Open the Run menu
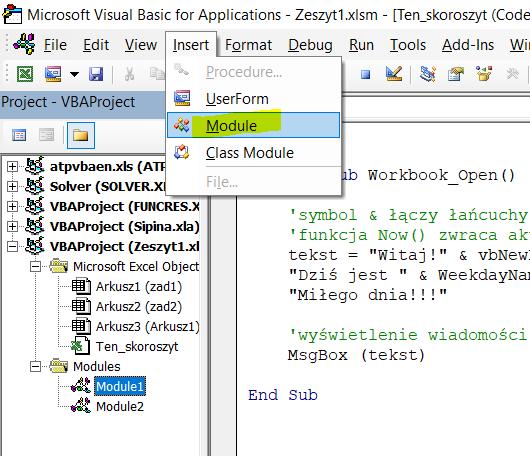530x456 pixels. 361,45
